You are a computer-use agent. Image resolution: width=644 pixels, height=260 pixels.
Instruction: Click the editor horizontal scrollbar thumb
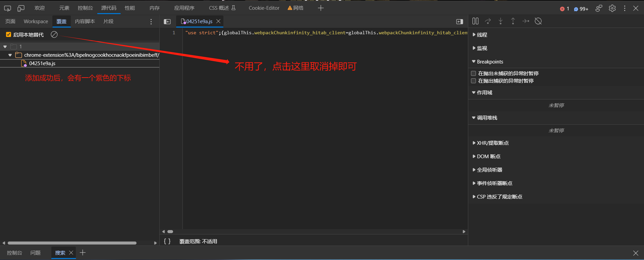click(x=170, y=232)
